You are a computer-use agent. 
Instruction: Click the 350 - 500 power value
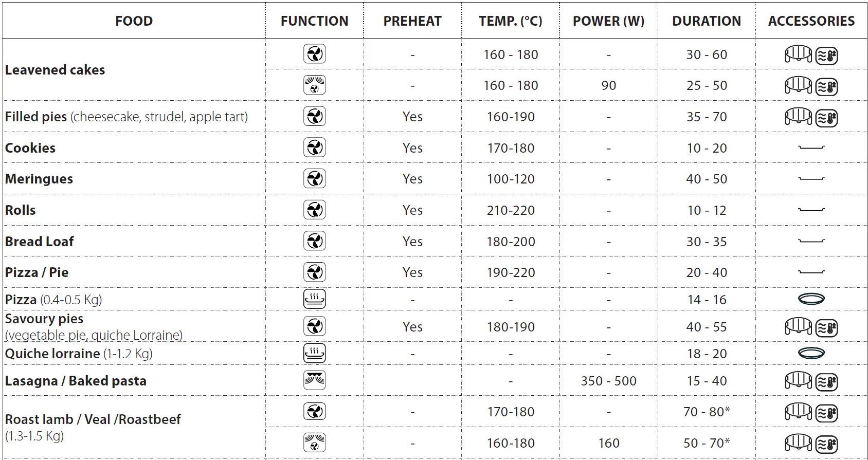608,381
